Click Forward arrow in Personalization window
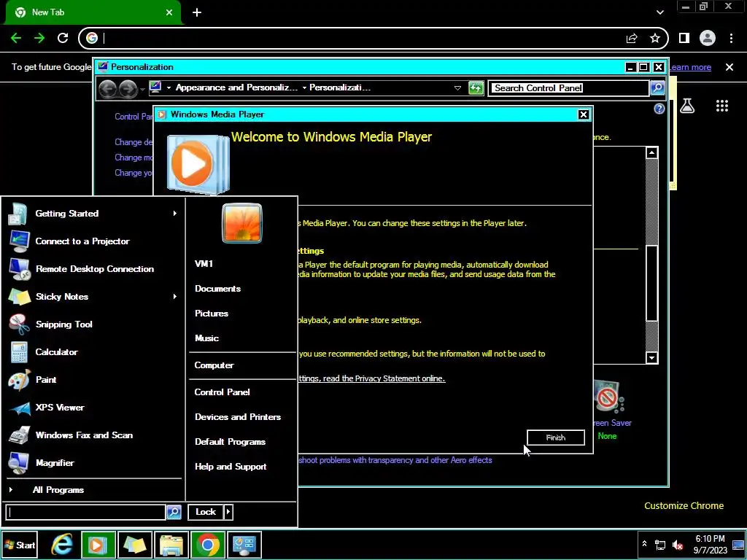747x560 pixels. click(x=128, y=88)
